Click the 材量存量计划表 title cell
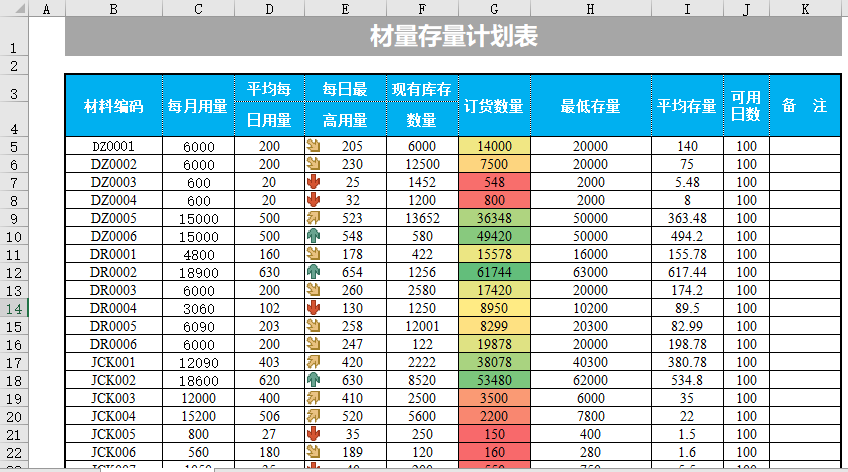The height and width of the screenshot is (472, 848). coord(454,37)
